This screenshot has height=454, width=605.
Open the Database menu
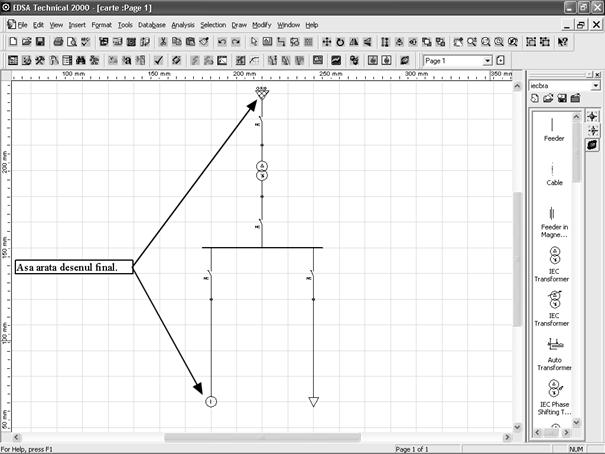click(152, 24)
